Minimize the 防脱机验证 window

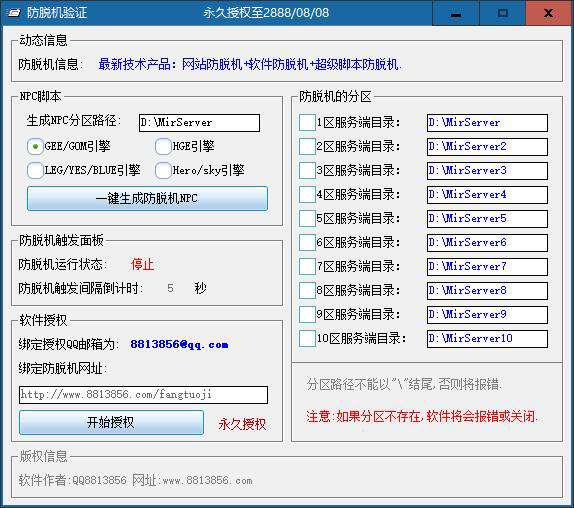(x=456, y=13)
